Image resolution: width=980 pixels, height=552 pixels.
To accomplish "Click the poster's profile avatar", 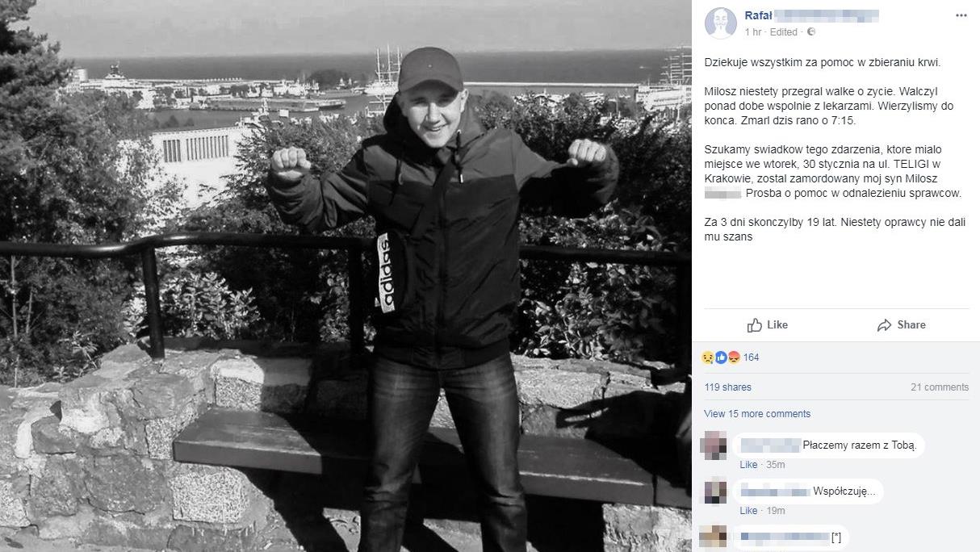I will click(x=721, y=23).
